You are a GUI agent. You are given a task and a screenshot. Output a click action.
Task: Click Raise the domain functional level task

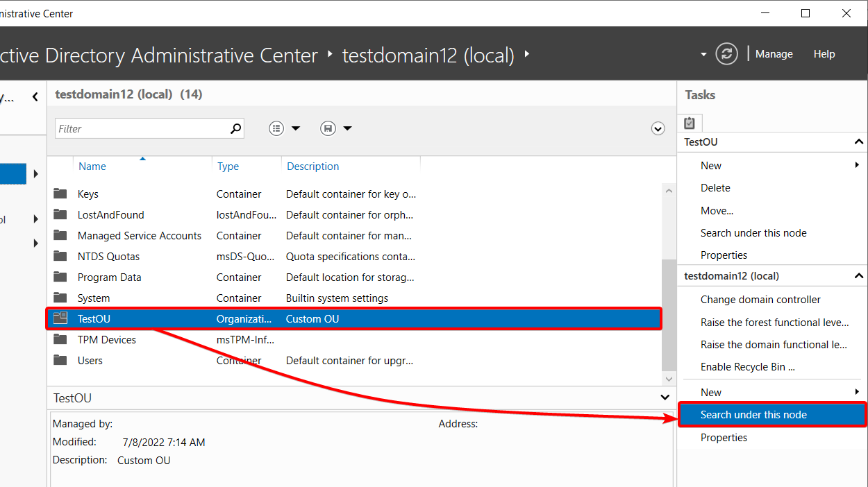(x=774, y=345)
